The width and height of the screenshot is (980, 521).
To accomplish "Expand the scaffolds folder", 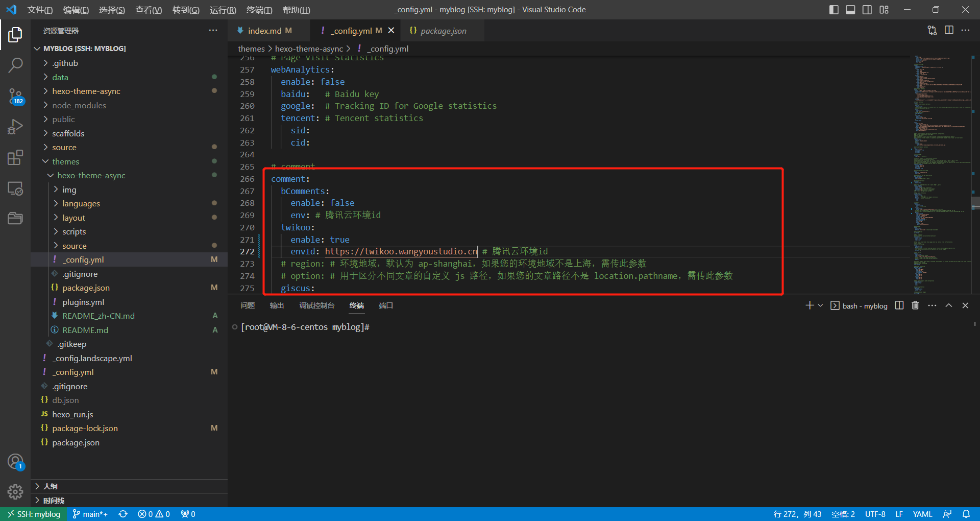I will 129,133.
